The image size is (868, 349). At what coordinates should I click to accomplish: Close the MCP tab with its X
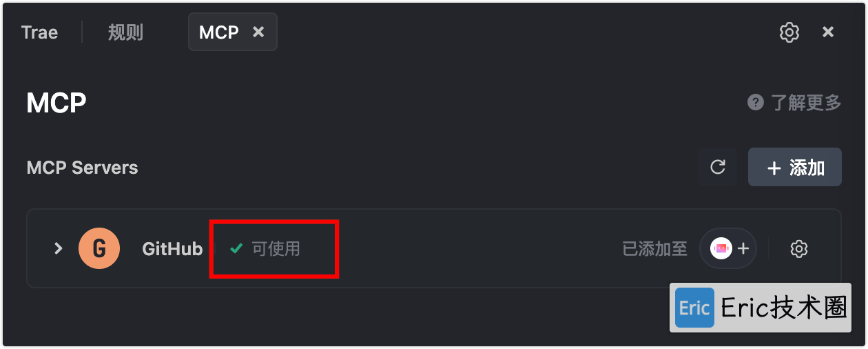click(x=258, y=32)
